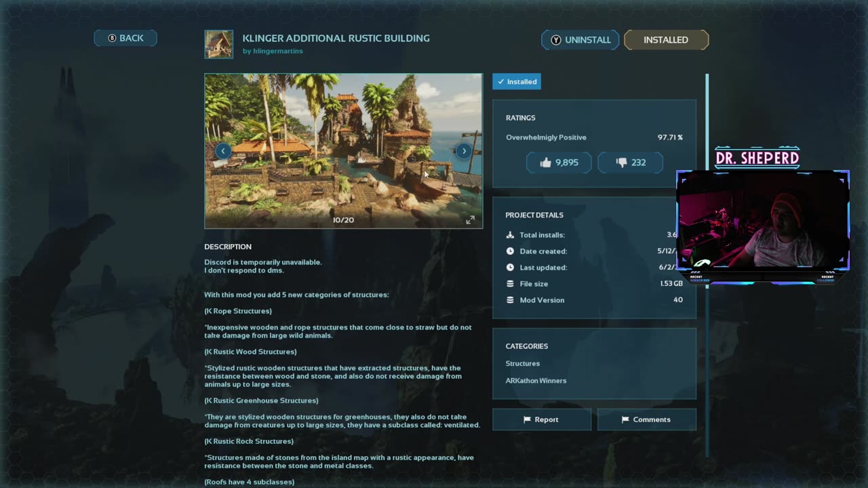868x488 pixels.
Task: Click the 'Discord is temporarily unavailable.' line
Action: pos(263,262)
